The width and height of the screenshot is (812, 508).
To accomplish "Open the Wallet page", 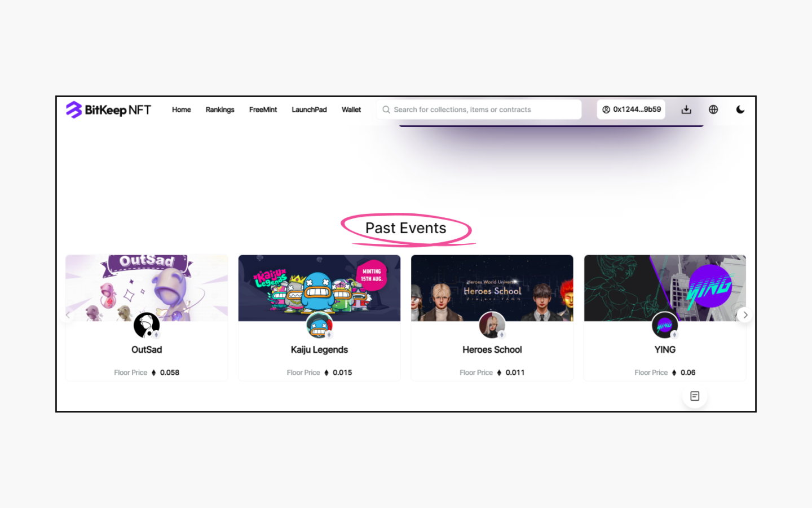I will pos(351,110).
